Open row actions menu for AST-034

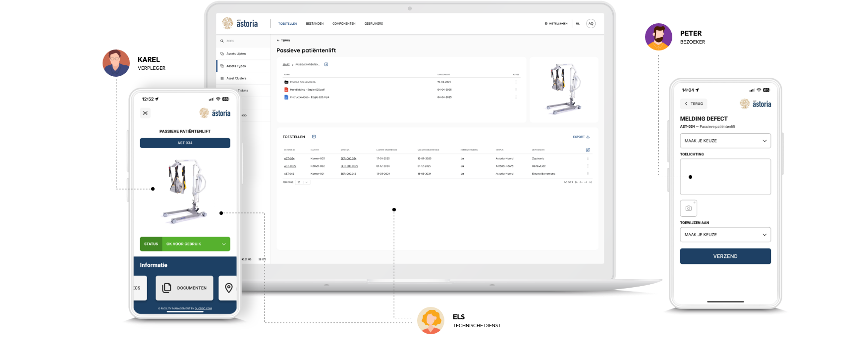coord(588,159)
